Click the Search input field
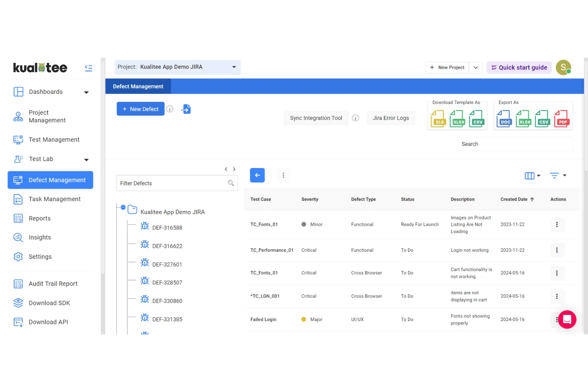 pos(515,144)
